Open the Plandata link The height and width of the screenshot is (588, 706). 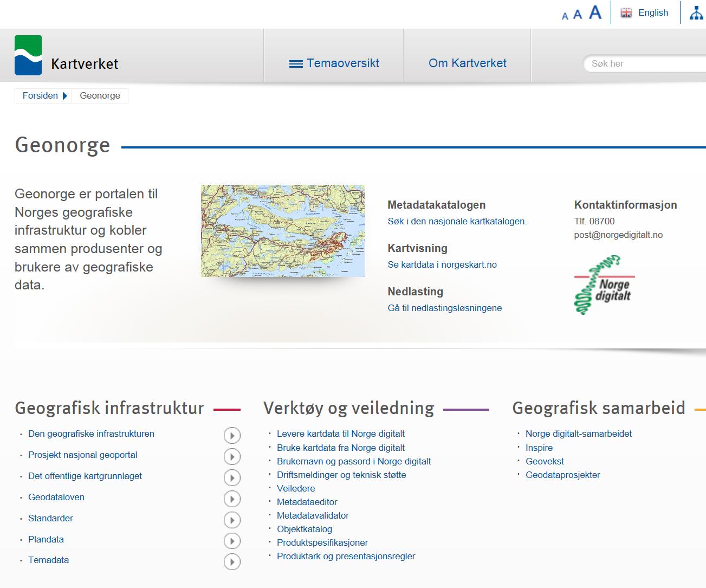point(46,539)
